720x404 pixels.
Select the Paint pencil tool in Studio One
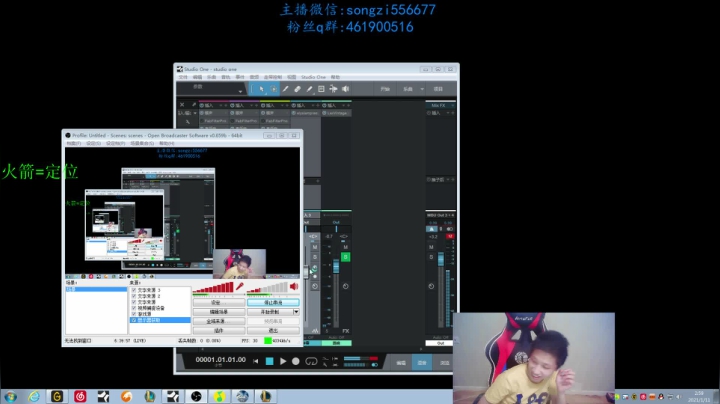coord(309,89)
